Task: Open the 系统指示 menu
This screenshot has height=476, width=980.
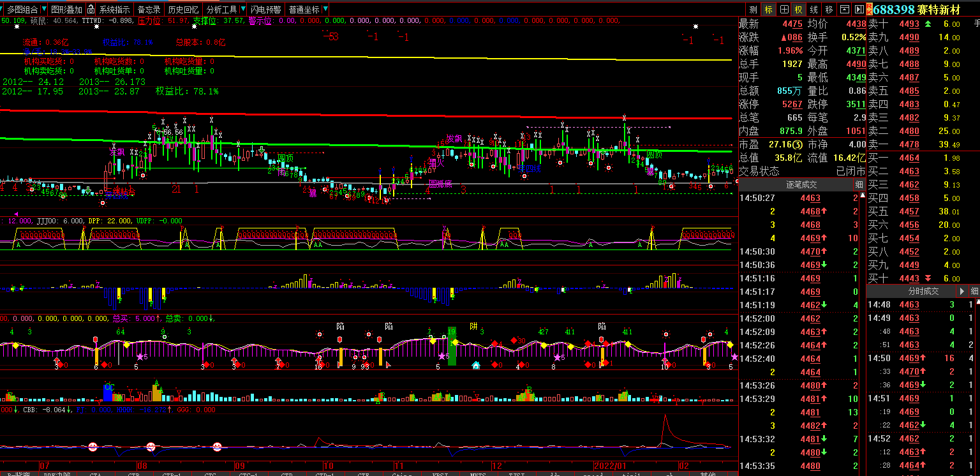Action: [115, 10]
